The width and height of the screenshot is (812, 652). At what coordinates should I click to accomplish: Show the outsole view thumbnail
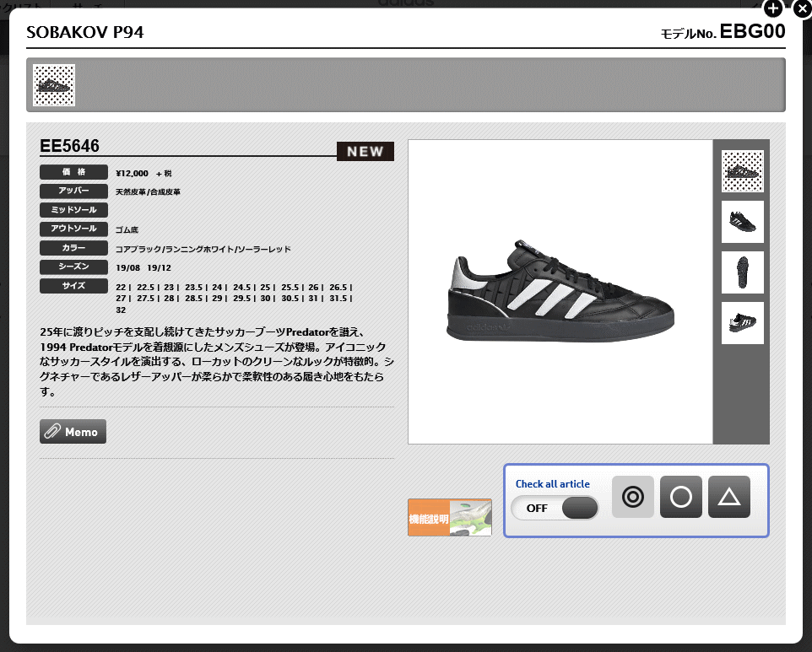click(742, 272)
